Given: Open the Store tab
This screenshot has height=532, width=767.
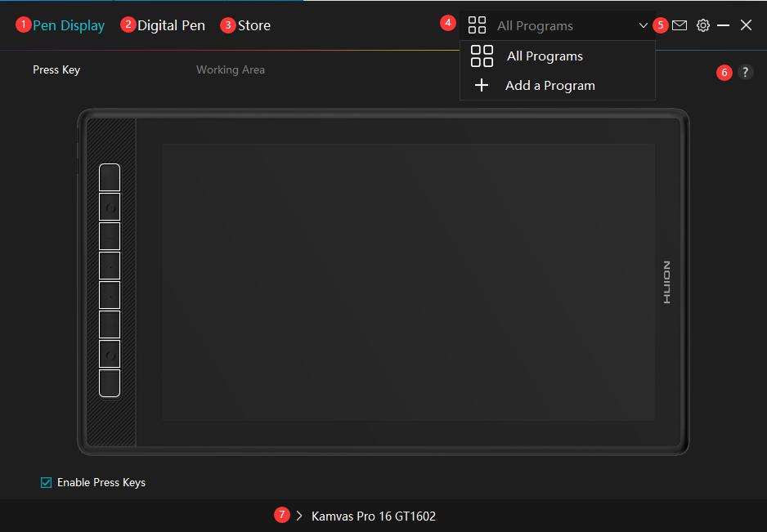Looking at the screenshot, I should pos(253,25).
